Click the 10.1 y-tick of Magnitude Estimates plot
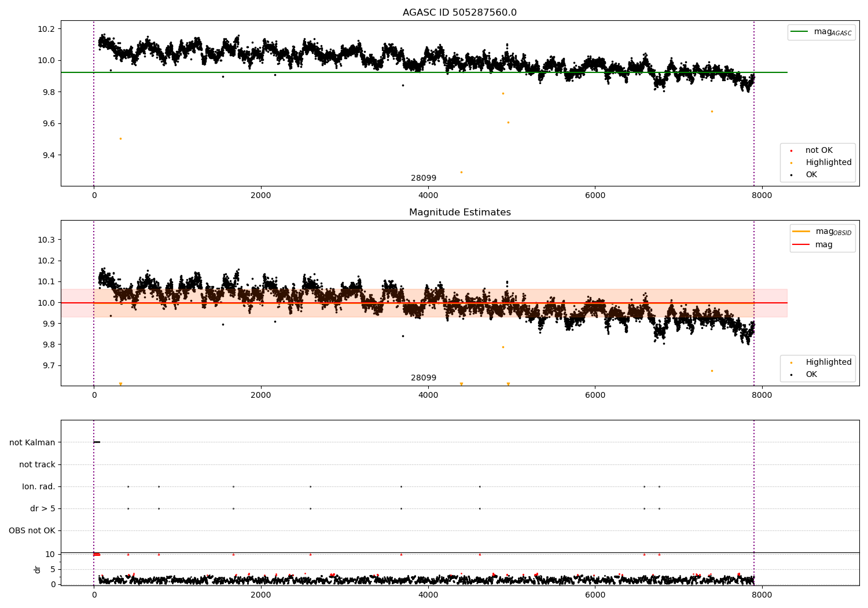Viewport: 868px width, 608px height. 45,281
